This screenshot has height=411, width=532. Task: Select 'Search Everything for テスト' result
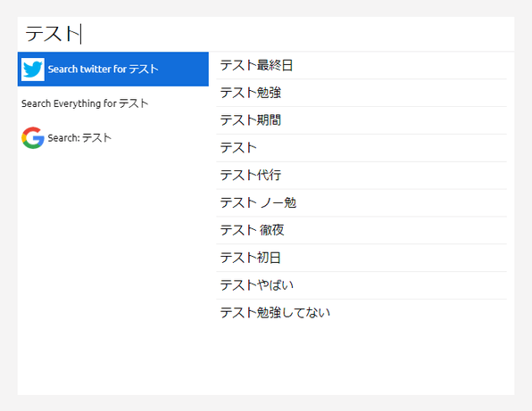pos(113,103)
